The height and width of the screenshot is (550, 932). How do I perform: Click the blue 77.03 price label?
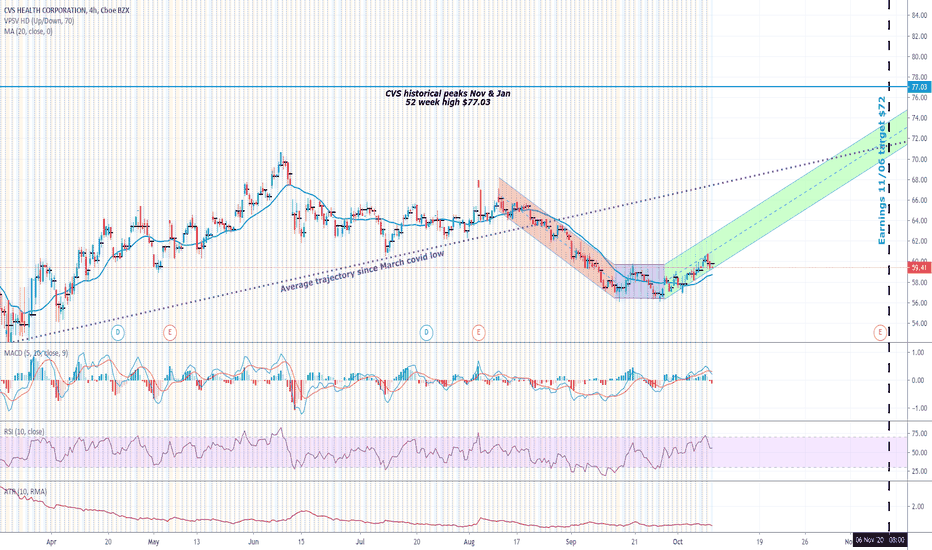919,87
